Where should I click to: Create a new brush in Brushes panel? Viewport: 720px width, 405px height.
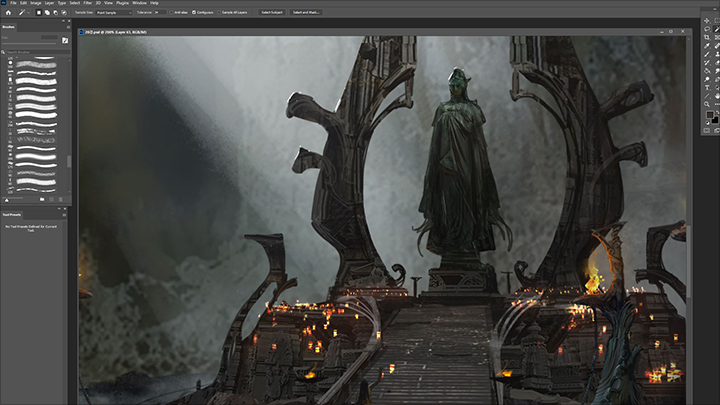51,199
